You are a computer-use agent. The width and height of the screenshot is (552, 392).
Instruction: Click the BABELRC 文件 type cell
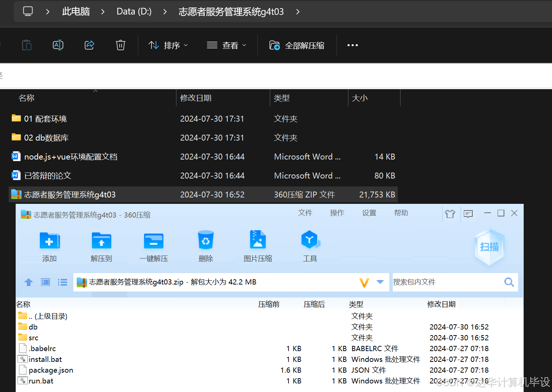click(375, 348)
